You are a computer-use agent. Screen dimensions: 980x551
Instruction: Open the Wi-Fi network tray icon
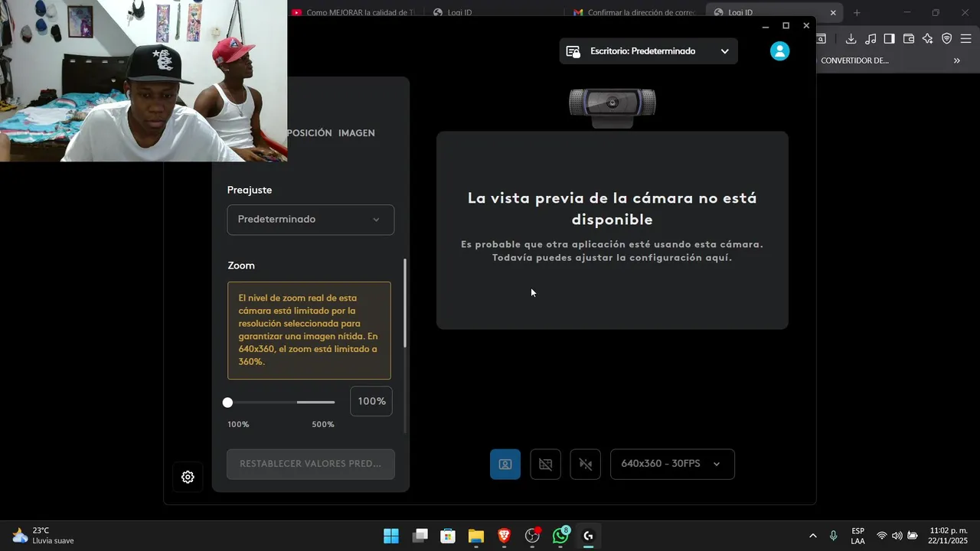click(882, 536)
